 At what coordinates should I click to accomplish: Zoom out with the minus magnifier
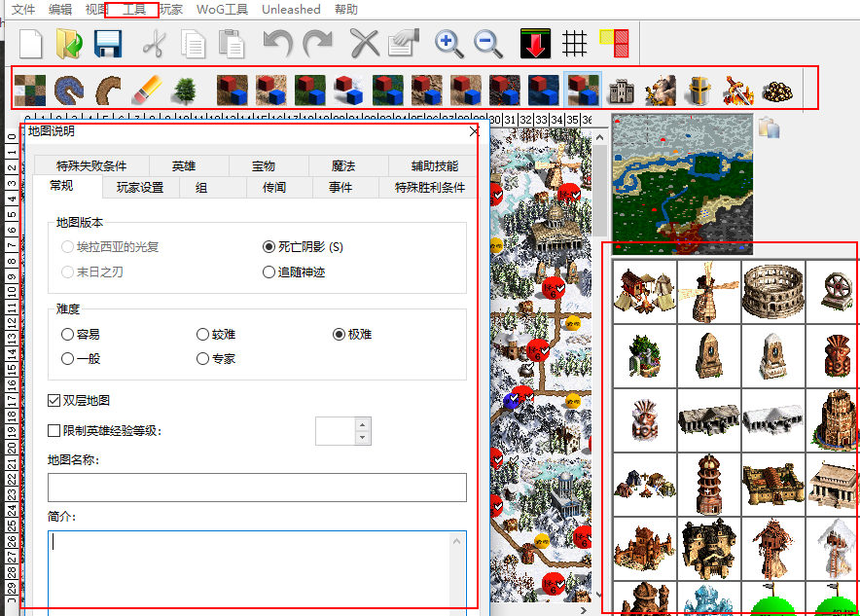coord(488,44)
